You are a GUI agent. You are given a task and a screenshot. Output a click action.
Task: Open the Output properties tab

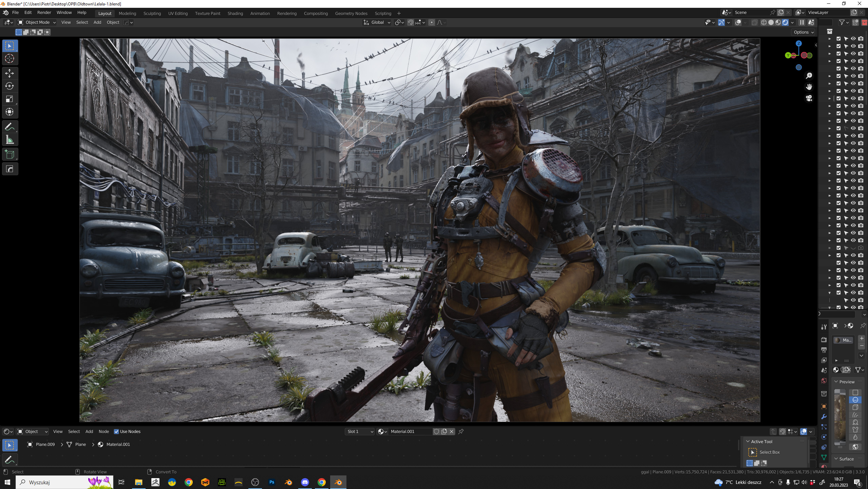click(x=824, y=350)
